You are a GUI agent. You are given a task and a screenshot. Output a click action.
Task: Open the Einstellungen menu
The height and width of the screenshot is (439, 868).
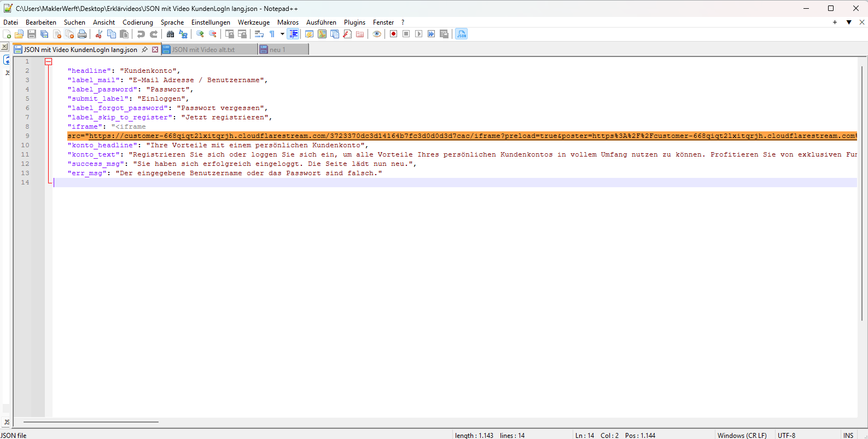coord(211,22)
